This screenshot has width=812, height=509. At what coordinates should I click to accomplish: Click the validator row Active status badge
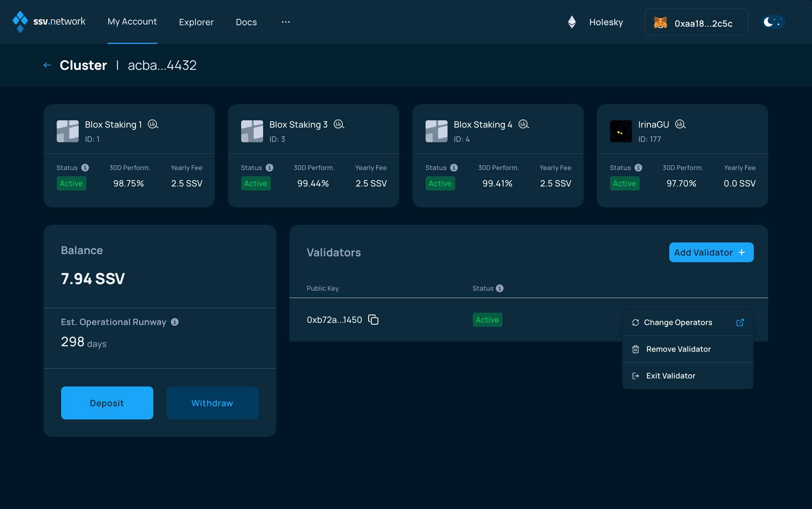click(x=487, y=320)
